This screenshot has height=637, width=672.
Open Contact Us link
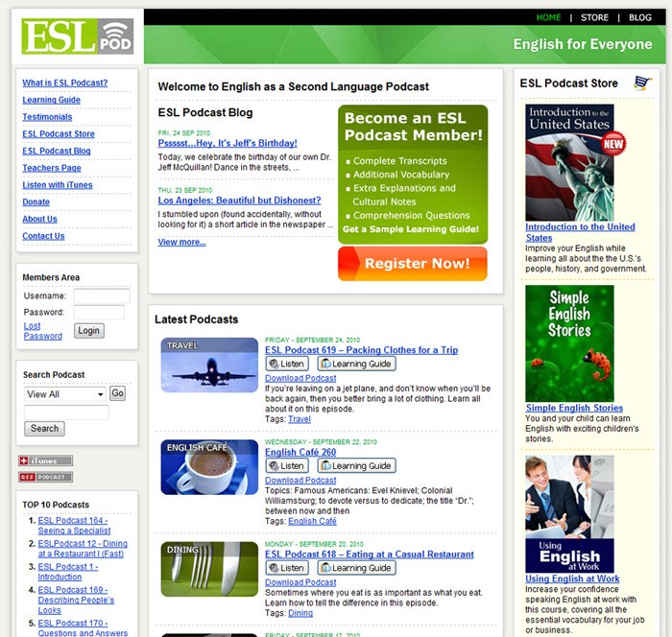coord(43,236)
